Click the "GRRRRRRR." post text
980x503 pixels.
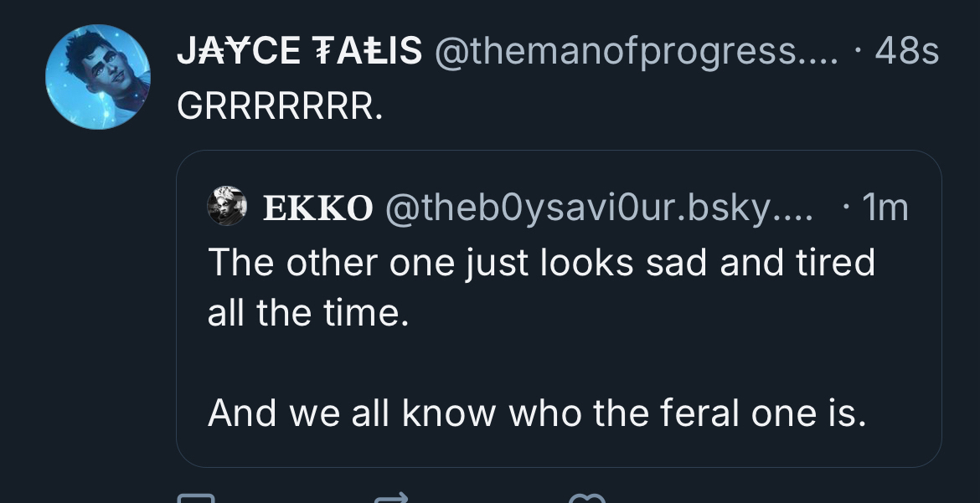coord(281,106)
